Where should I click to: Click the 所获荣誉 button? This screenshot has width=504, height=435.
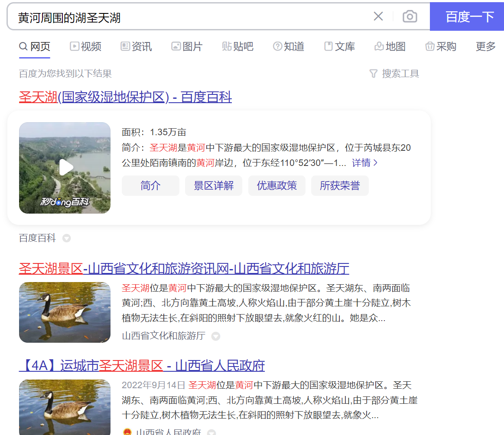point(340,186)
